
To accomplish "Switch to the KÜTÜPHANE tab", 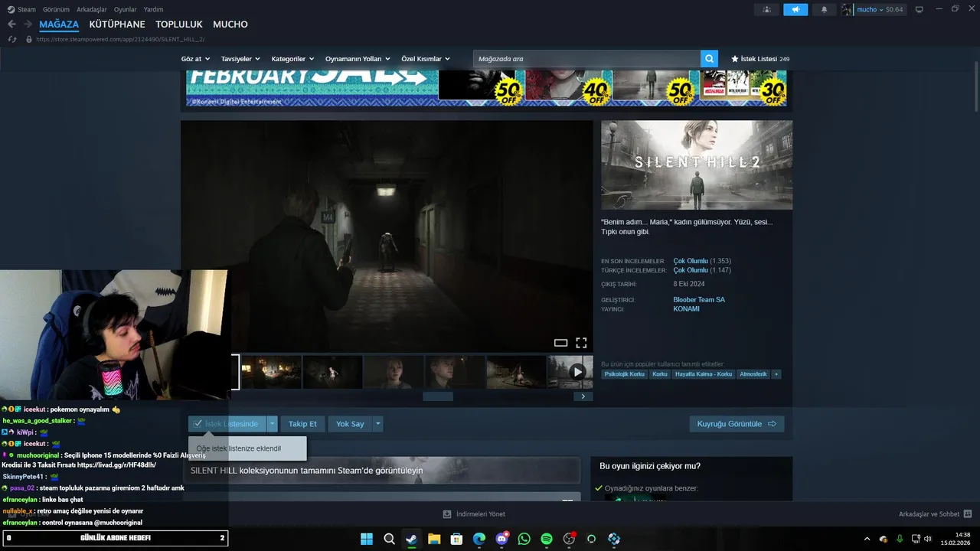I will [x=117, y=24].
